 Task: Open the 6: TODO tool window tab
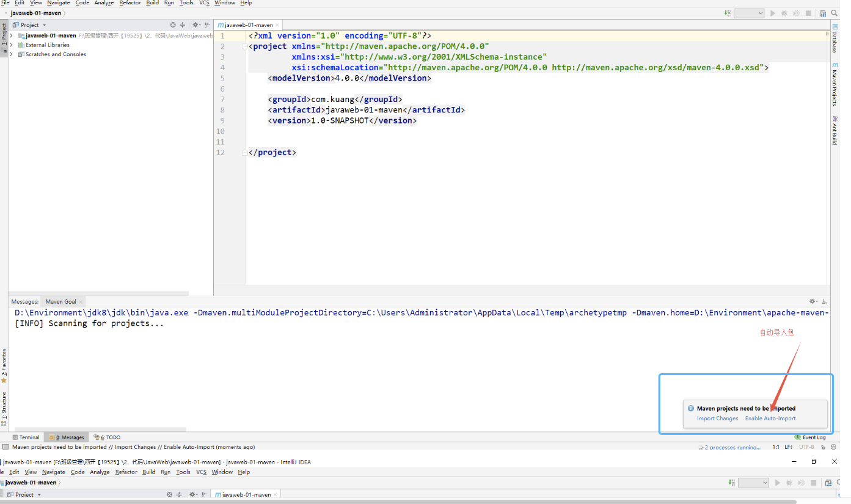[x=107, y=437]
